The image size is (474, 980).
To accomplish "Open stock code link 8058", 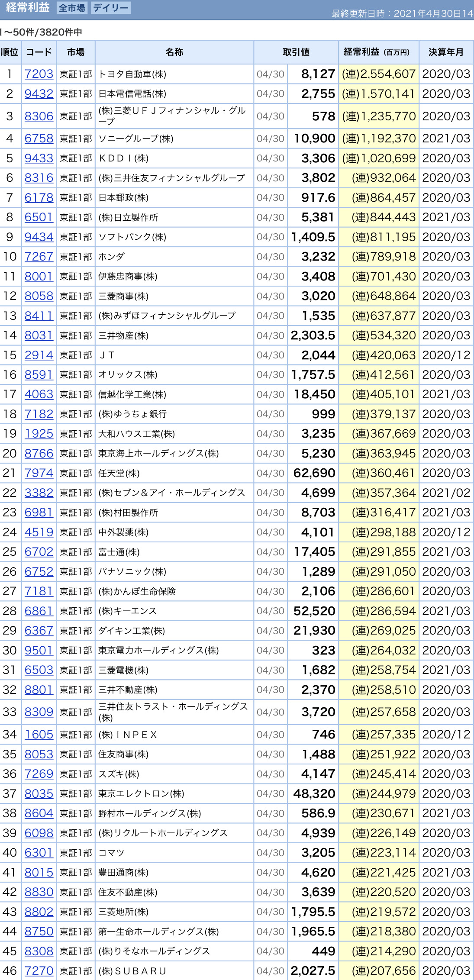I will (39, 296).
